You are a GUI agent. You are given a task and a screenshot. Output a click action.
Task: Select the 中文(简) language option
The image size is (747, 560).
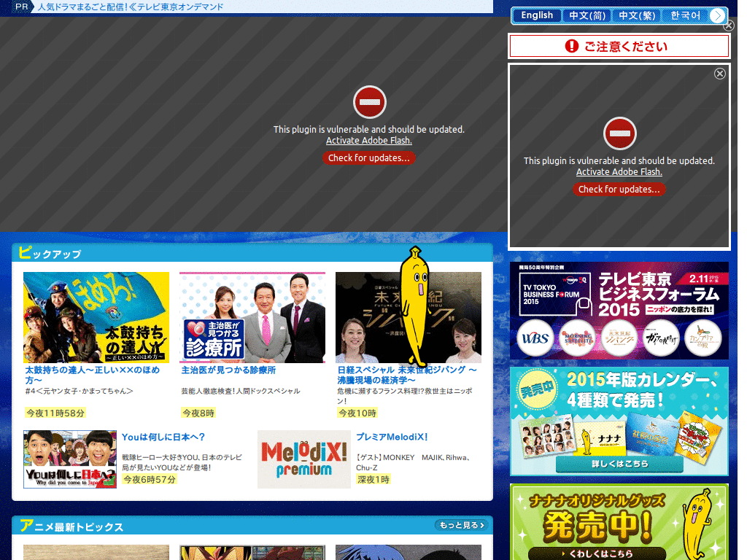click(587, 15)
